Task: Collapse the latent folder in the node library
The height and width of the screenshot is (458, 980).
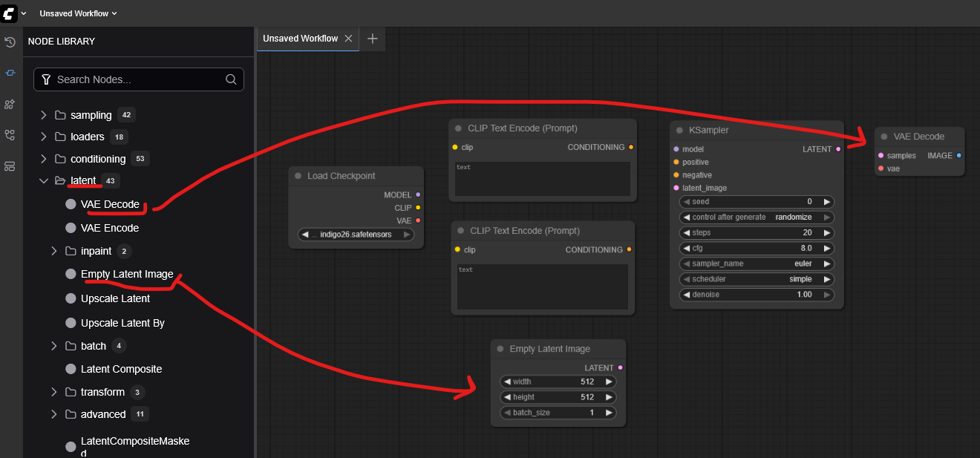Action: click(44, 180)
